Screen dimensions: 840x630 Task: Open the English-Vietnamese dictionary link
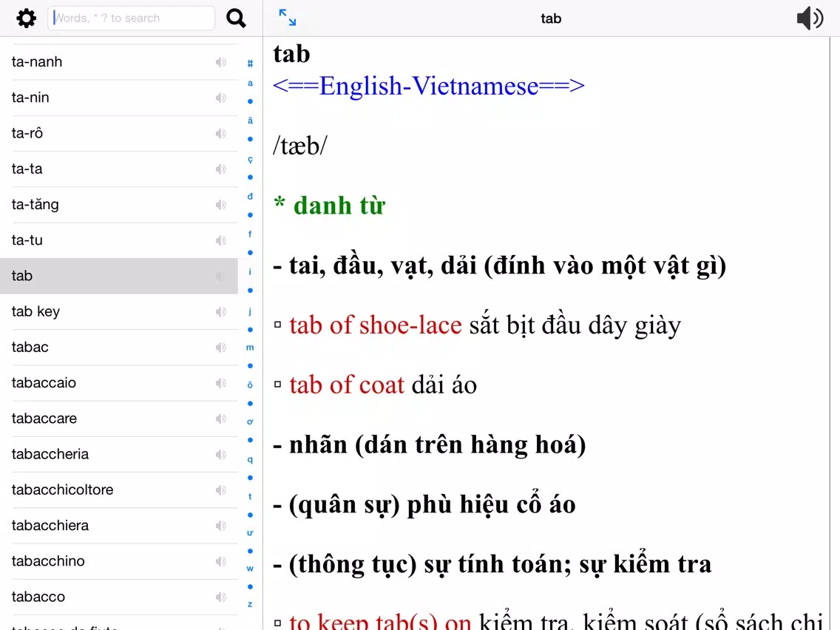(429, 86)
